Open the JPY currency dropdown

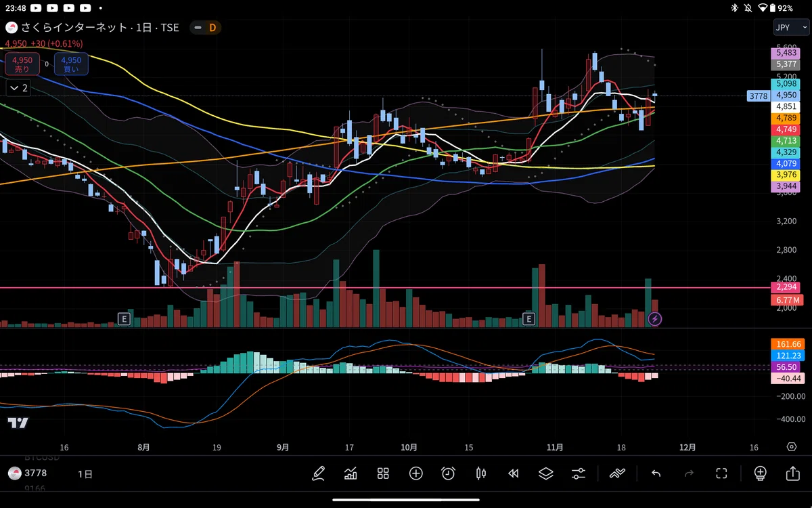tap(791, 28)
